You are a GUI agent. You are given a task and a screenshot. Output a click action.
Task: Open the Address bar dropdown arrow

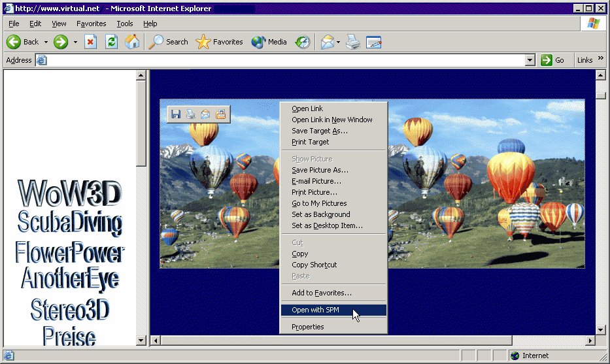point(530,60)
